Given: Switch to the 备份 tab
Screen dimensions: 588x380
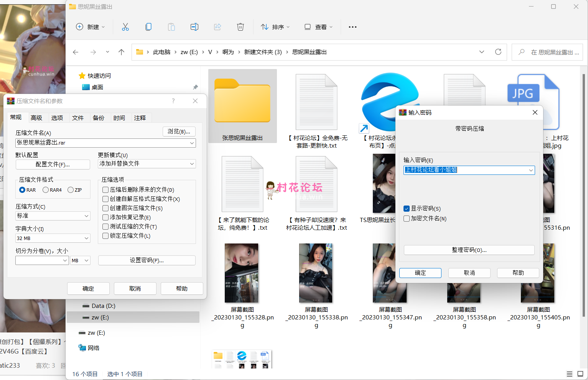Looking at the screenshot, I should 99,118.
